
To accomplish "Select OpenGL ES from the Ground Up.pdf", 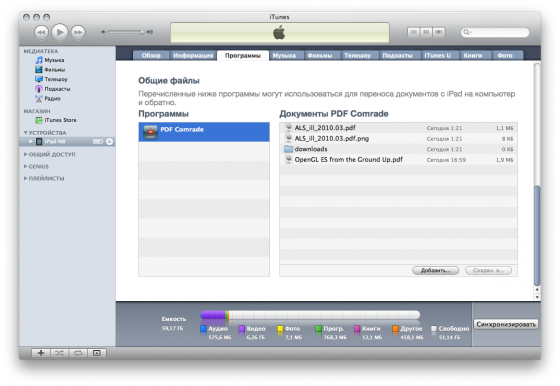I will [398, 160].
